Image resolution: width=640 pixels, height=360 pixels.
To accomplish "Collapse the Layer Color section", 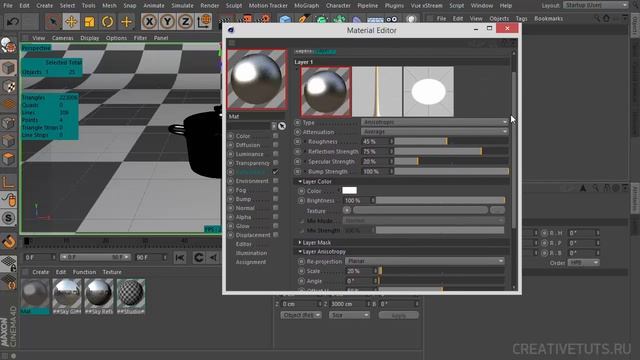I will (300, 182).
